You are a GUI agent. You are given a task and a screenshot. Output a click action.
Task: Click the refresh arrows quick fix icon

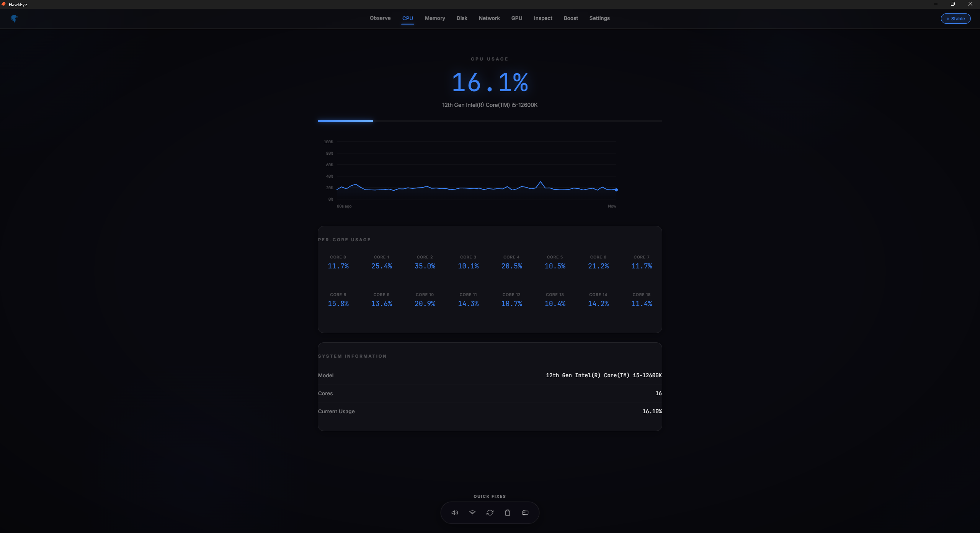click(490, 513)
